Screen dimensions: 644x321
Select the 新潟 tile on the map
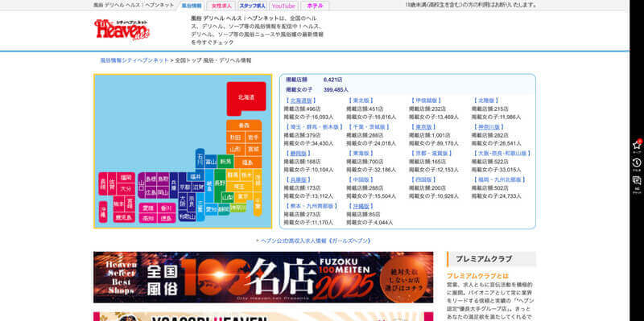coord(225,162)
